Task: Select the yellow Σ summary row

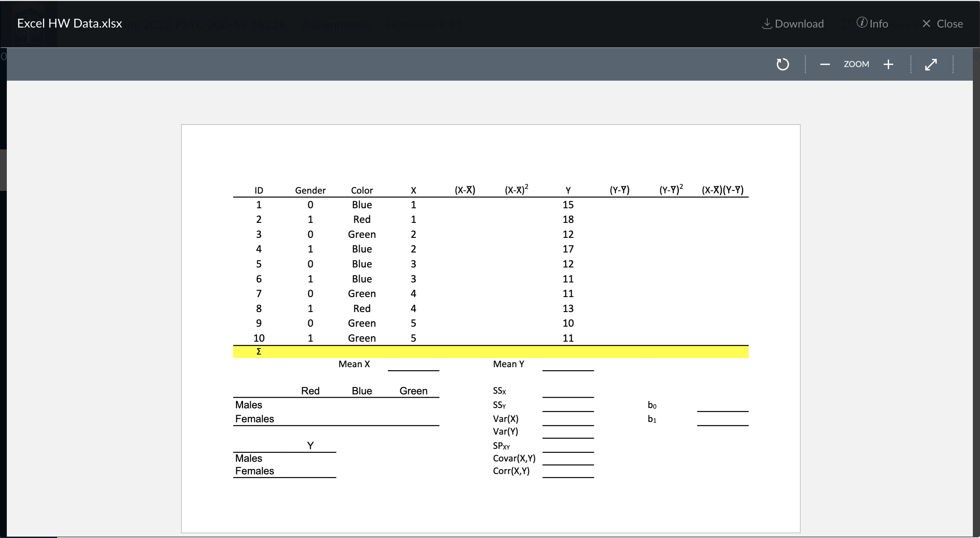Action: pyautogui.click(x=491, y=352)
